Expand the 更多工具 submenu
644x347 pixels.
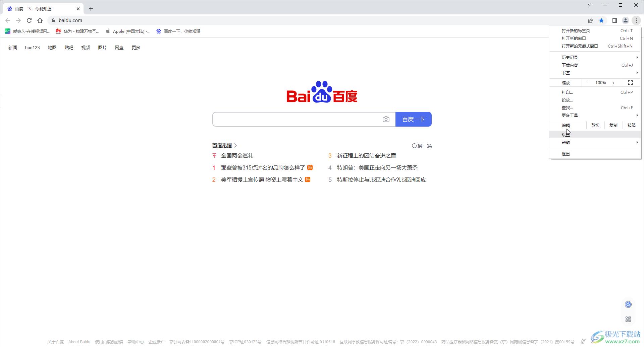595,115
